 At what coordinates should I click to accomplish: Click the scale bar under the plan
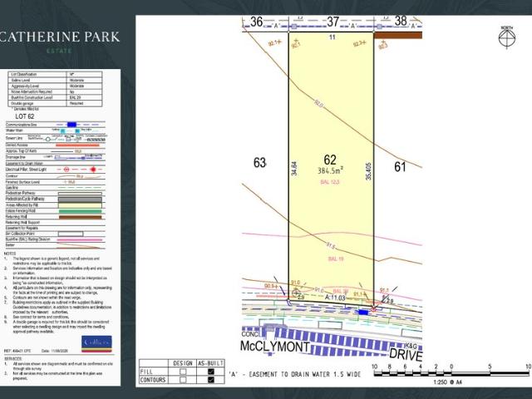tap(452, 373)
